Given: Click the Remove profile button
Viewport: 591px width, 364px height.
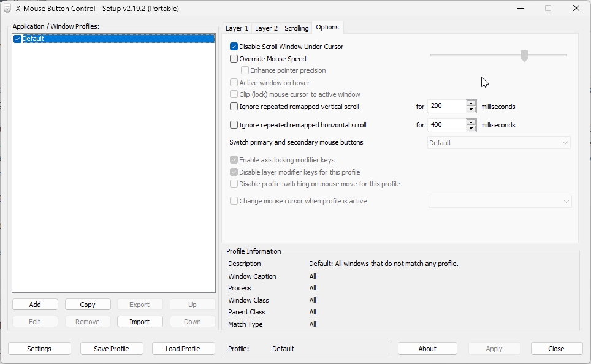Looking at the screenshot, I should pyautogui.click(x=88, y=322).
